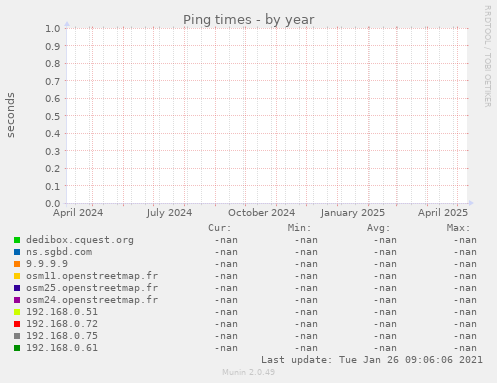497x383 pixels.
Task: Click the 0.0 y-axis tick label
Action: pos(53,203)
